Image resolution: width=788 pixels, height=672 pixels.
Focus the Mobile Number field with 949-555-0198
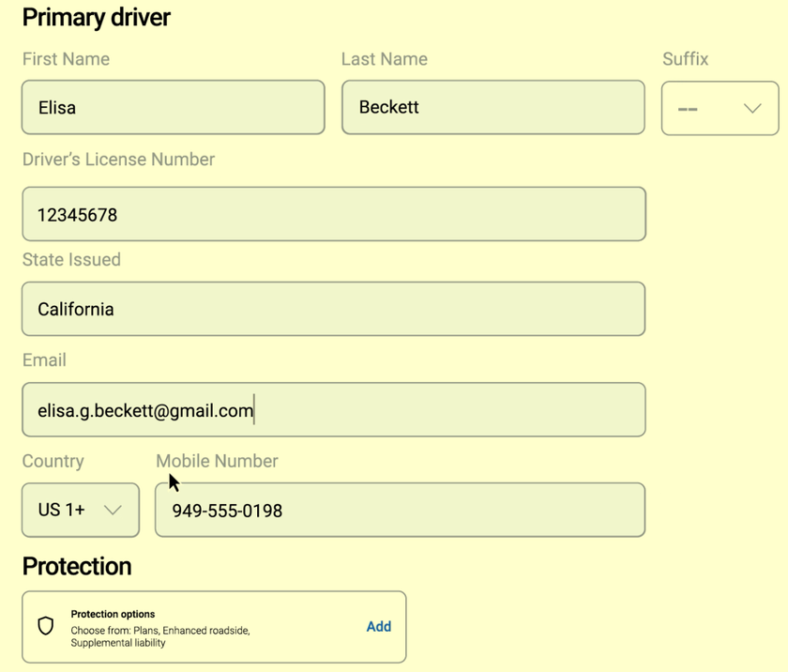[400, 510]
